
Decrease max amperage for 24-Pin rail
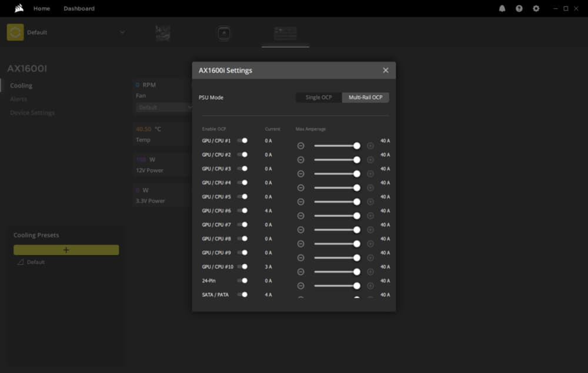tap(300, 285)
